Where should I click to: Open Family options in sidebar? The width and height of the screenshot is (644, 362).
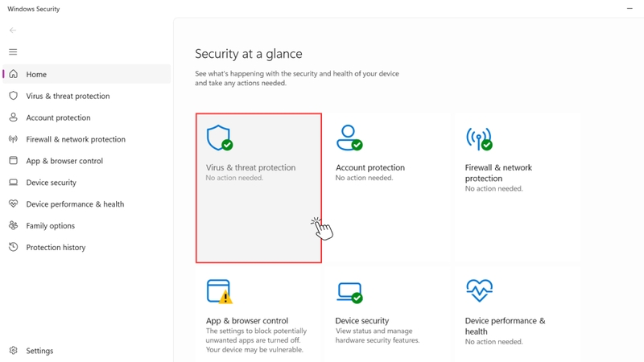(x=87, y=225)
